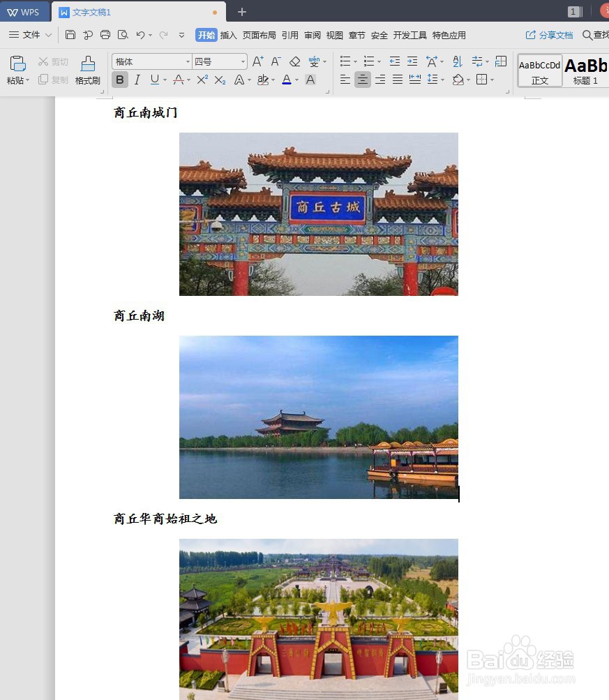Decrease paragraph indent
The image size is (609, 700).
pyautogui.click(x=394, y=61)
